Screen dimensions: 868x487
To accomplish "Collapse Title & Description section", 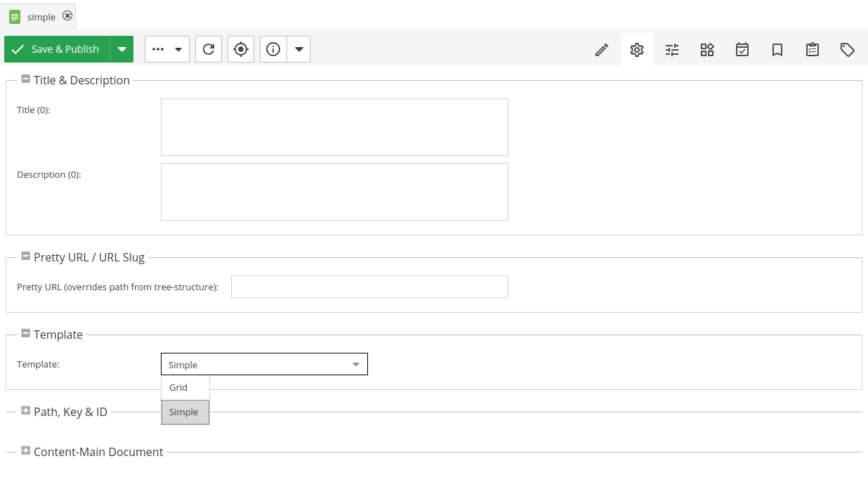I will [26, 79].
